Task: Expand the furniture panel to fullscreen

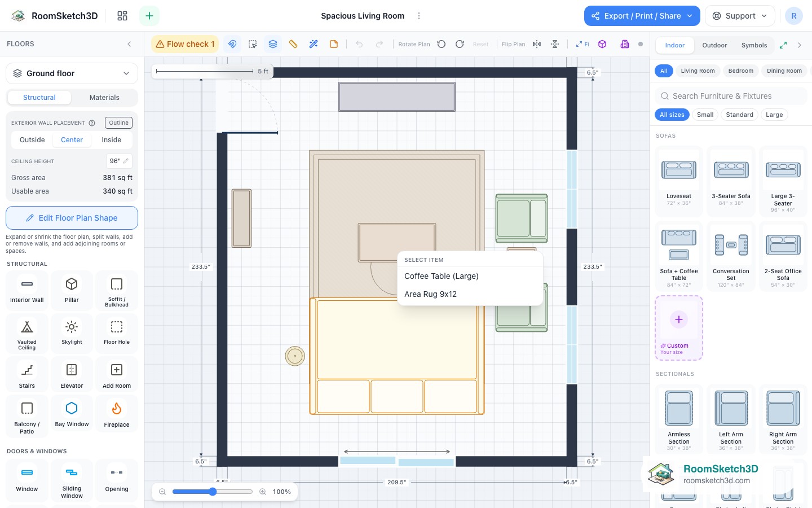Action: (x=783, y=45)
